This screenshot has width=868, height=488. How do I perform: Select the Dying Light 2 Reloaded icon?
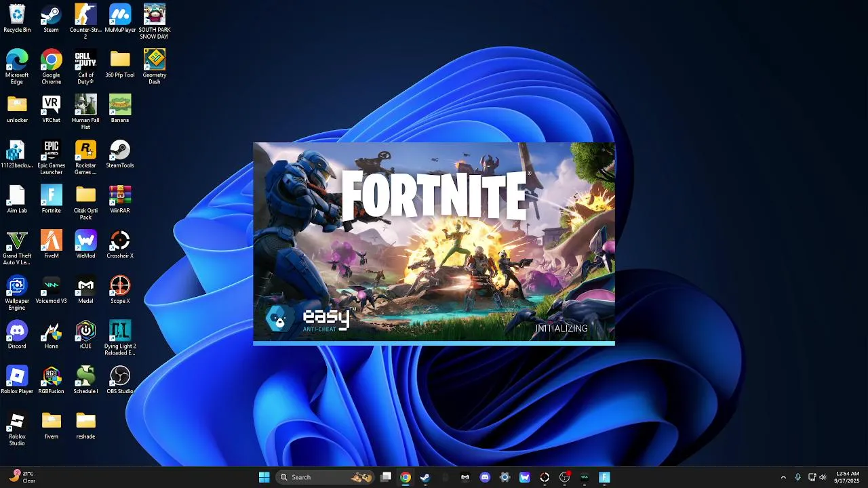coord(120,338)
